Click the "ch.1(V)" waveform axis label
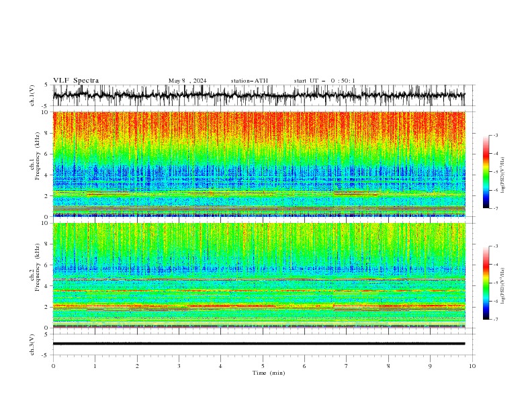This screenshot has height=411, width=532. pyautogui.click(x=32, y=95)
